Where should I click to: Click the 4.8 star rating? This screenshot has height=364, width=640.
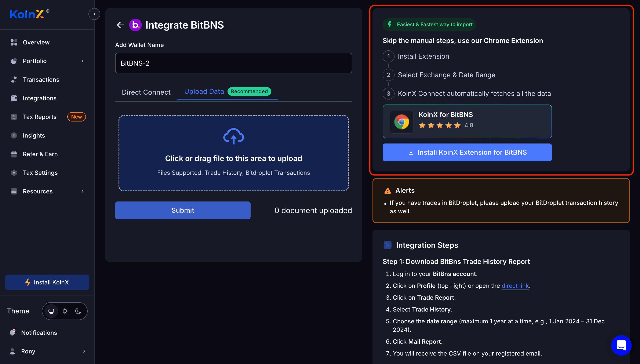click(446, 125)
